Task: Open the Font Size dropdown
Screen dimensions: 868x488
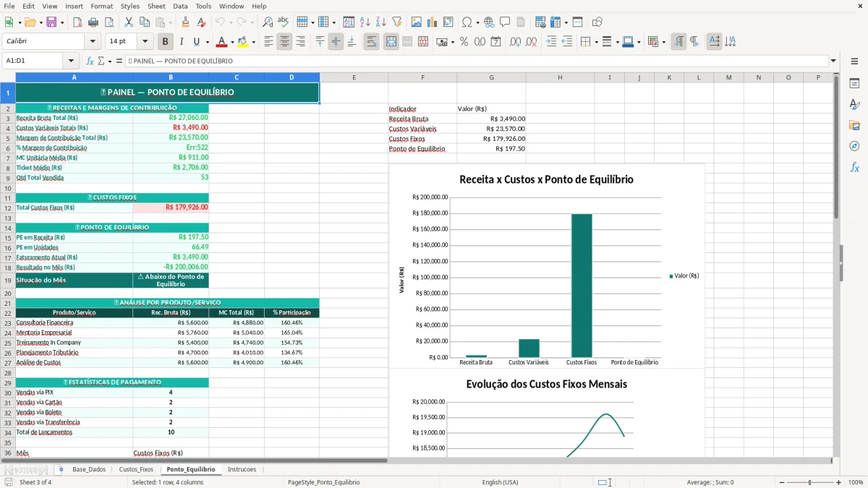Action: tap(145, 41)
